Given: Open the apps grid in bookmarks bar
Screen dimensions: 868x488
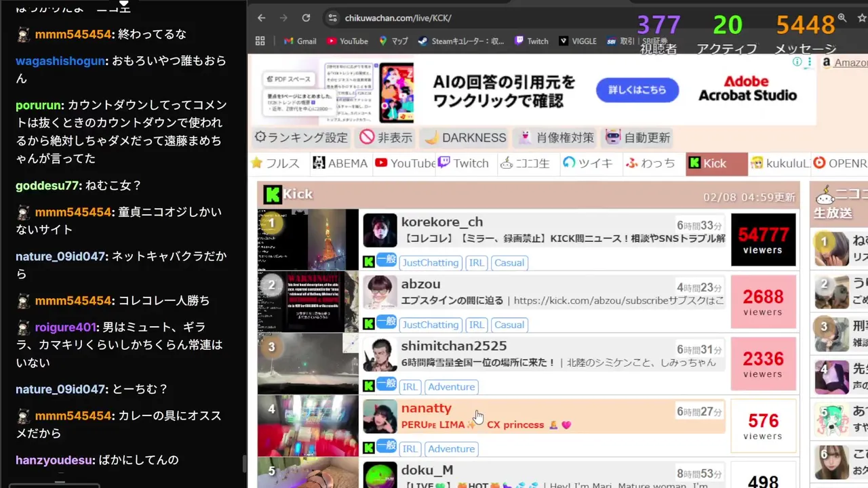Looking at the screenshot, I should 260,41.
